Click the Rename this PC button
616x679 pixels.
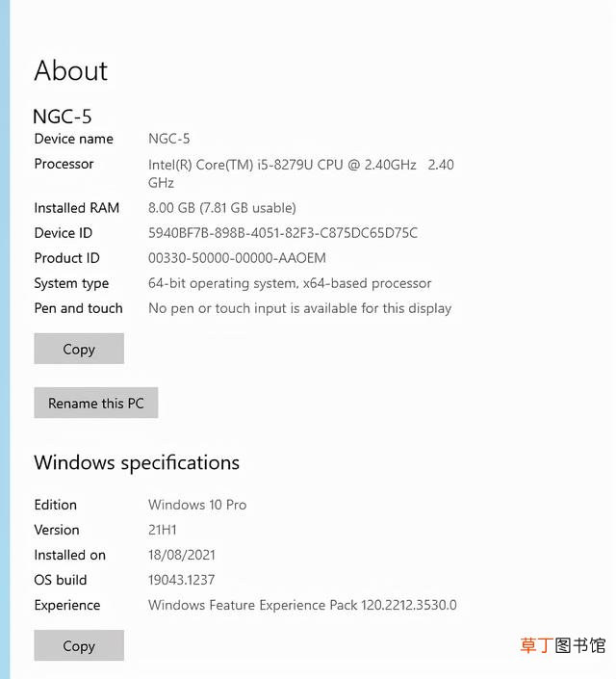pos(95,403)
